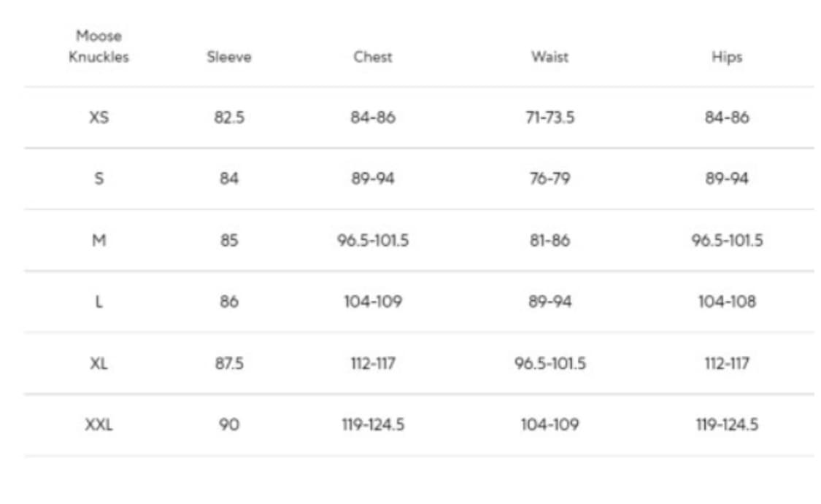Click the XXL size row label

(x=99, y=424)
